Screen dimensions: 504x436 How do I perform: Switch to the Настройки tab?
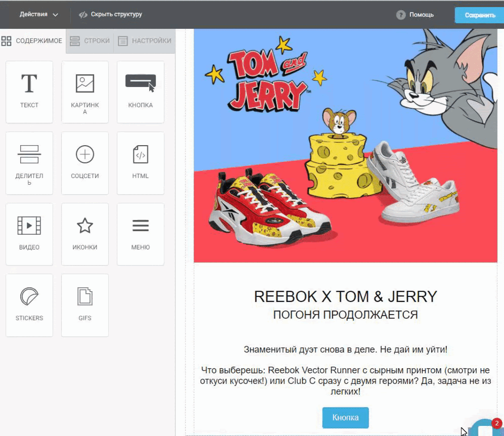pyautogui.click(x=144, y=41)
